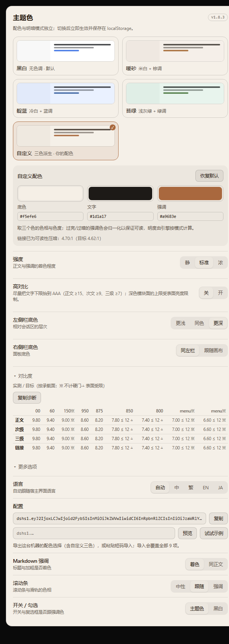Click the #f5efe6 hex input field
Viewport: 229px width, 644px height.
click(x=50, y=216)
